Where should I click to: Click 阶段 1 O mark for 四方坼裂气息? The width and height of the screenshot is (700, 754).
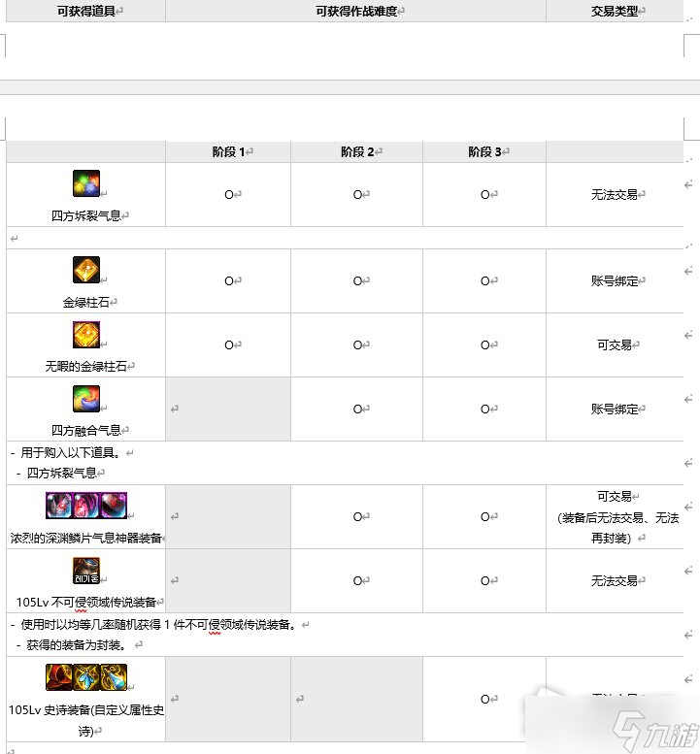(x=229, y=195)
